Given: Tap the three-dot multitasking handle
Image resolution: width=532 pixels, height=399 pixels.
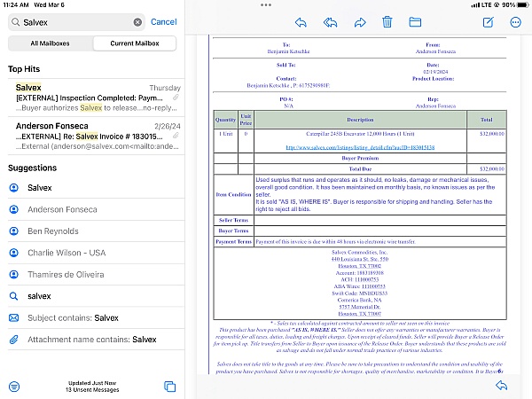Looking at the screenshot, I should 266,5.
